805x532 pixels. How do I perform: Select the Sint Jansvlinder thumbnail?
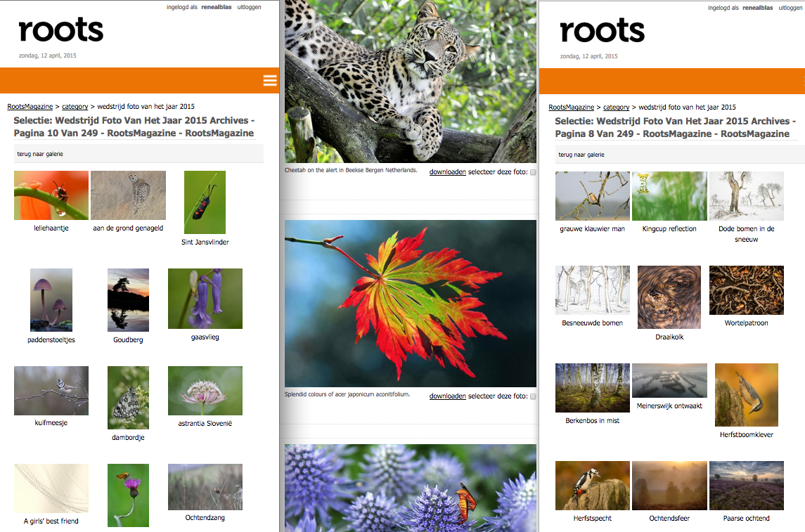[205, 202]
